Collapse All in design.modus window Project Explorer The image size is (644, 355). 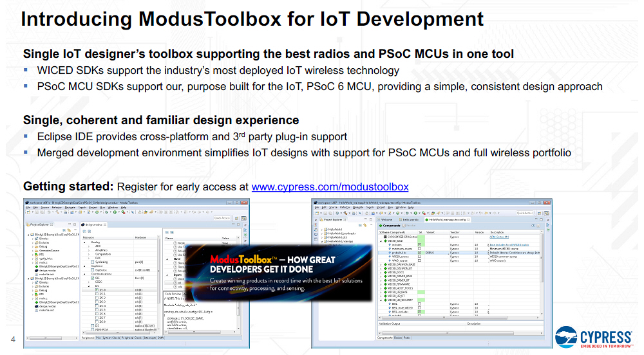[64, 230]
